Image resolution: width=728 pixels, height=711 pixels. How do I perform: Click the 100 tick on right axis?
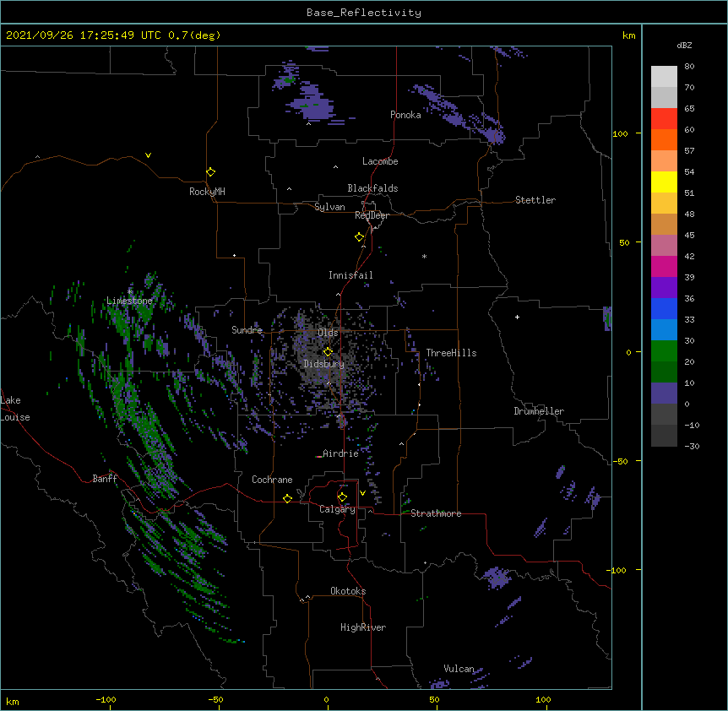click(620, 133)
